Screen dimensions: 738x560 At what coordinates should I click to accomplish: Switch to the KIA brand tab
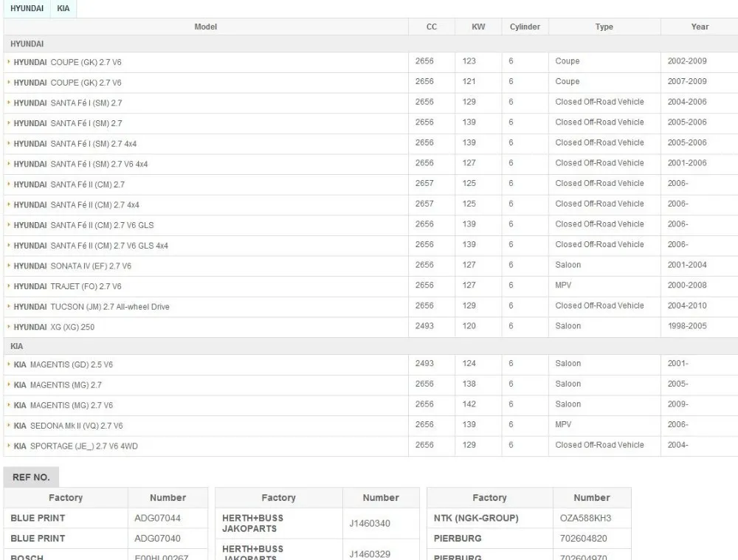click(x=63, y=8)
